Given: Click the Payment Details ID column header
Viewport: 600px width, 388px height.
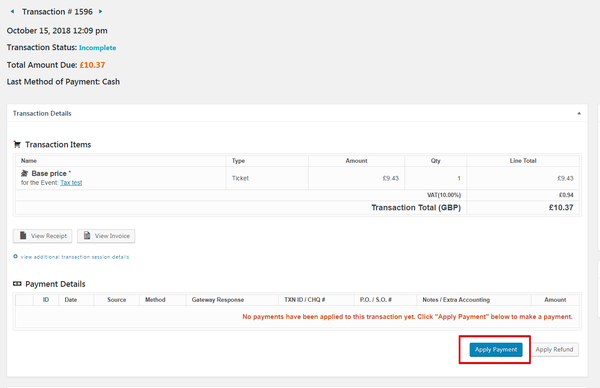Looking at the screenshot, I should click(46, 300).
